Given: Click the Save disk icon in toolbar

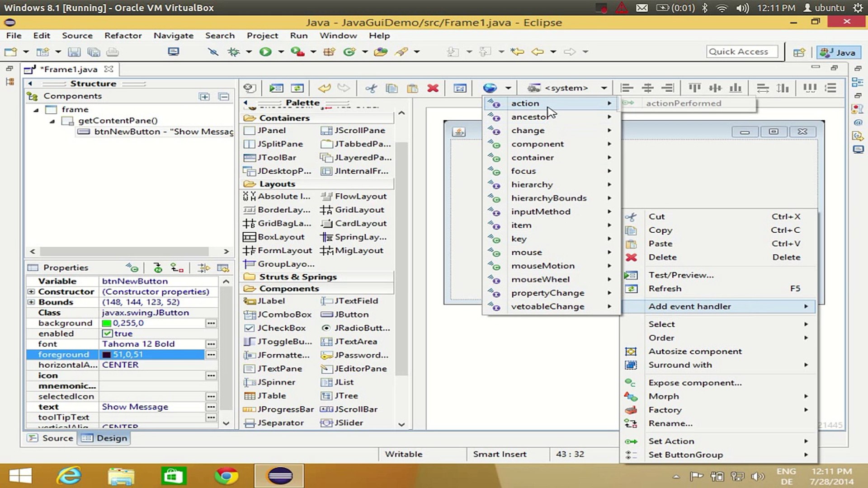Looking at the screenshot, I should tap(74, 52).
